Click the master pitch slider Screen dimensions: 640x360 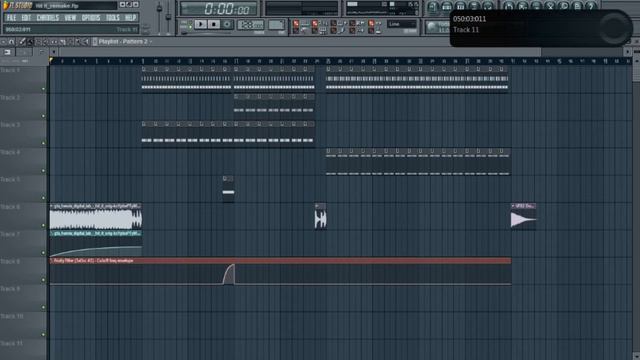pos(168,17)
